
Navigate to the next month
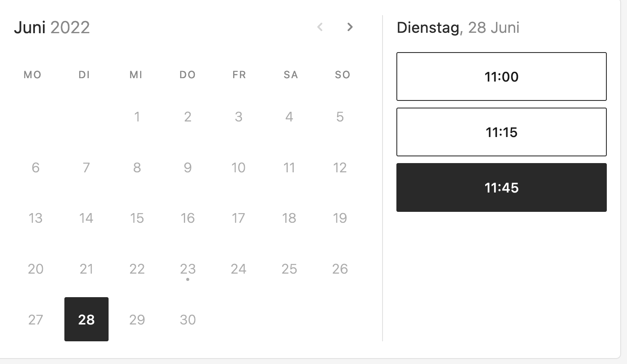point(350,27)
